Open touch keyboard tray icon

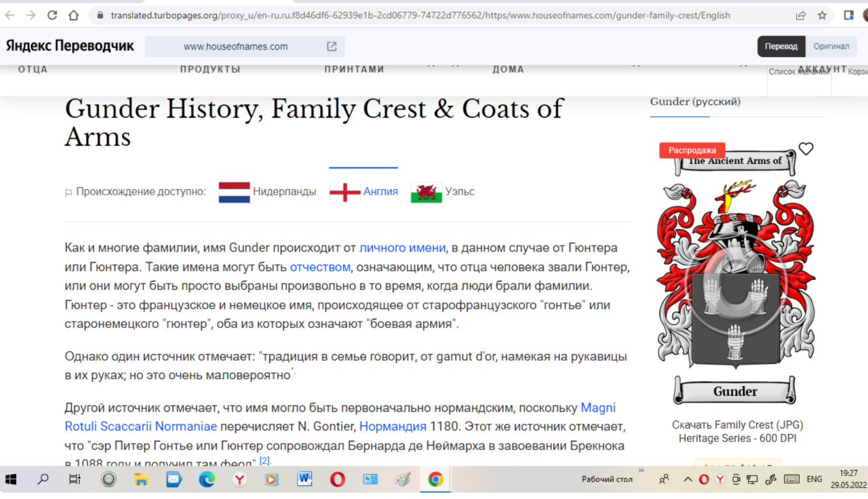point(791,479)
